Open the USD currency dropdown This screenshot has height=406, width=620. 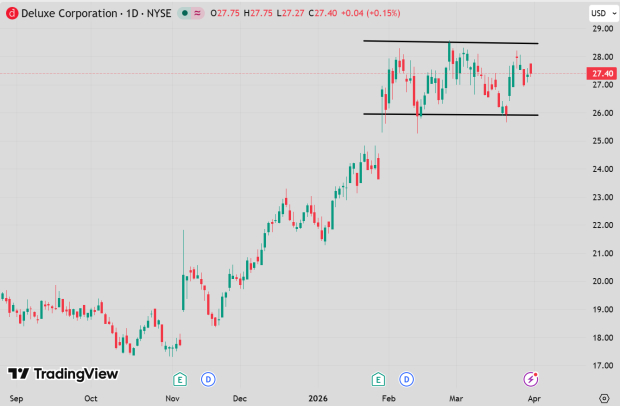tap(601, 12)
